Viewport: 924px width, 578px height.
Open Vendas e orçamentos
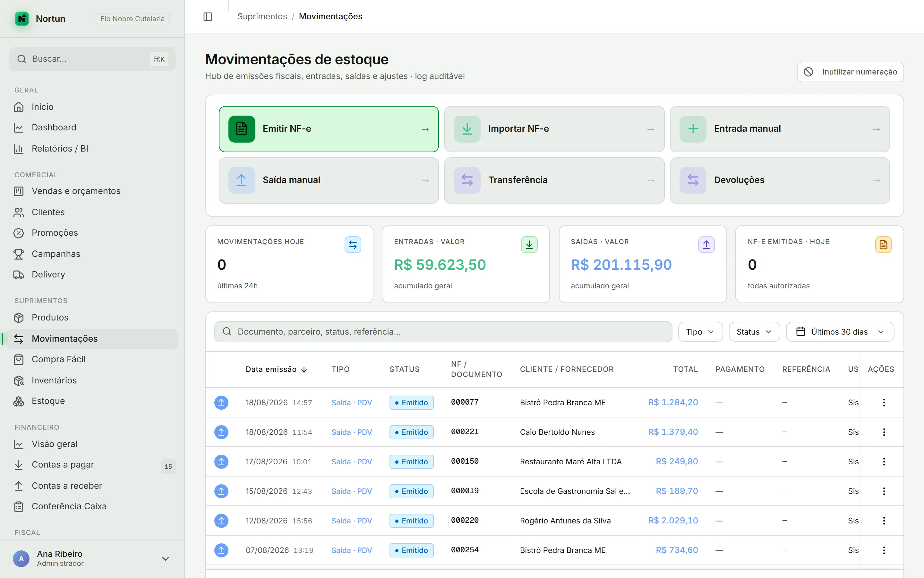tap(92, 191)
